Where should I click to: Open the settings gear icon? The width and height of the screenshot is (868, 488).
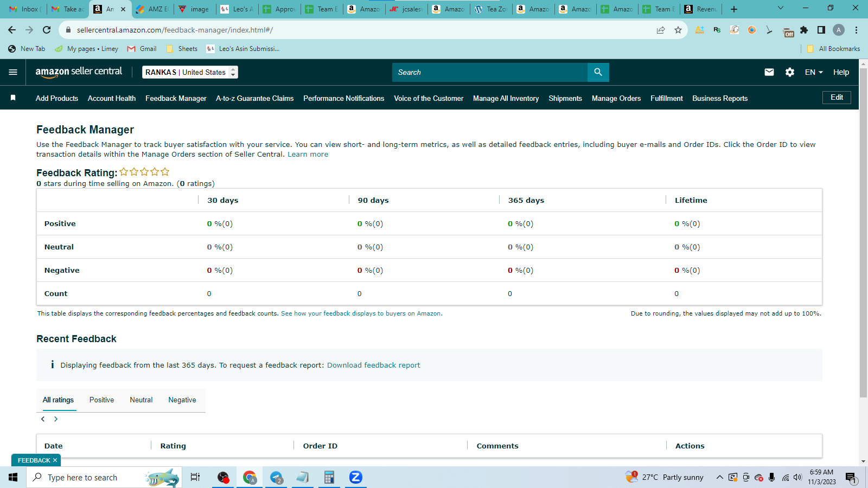790,72
